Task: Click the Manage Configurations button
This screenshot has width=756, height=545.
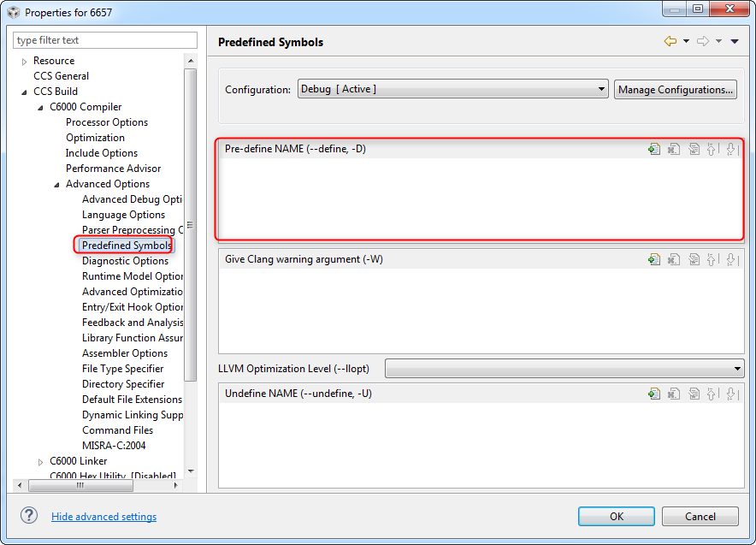Action: 675,88
